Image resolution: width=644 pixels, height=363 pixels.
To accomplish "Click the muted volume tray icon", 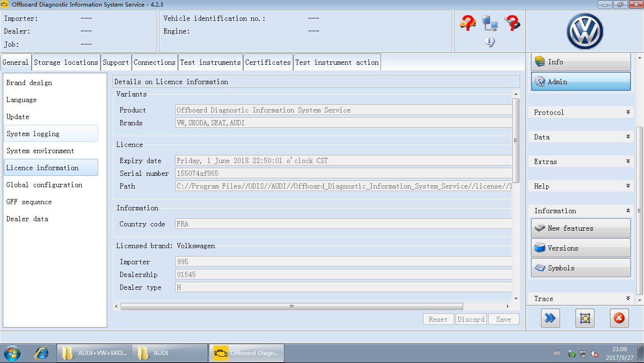I will pos(595,354).
